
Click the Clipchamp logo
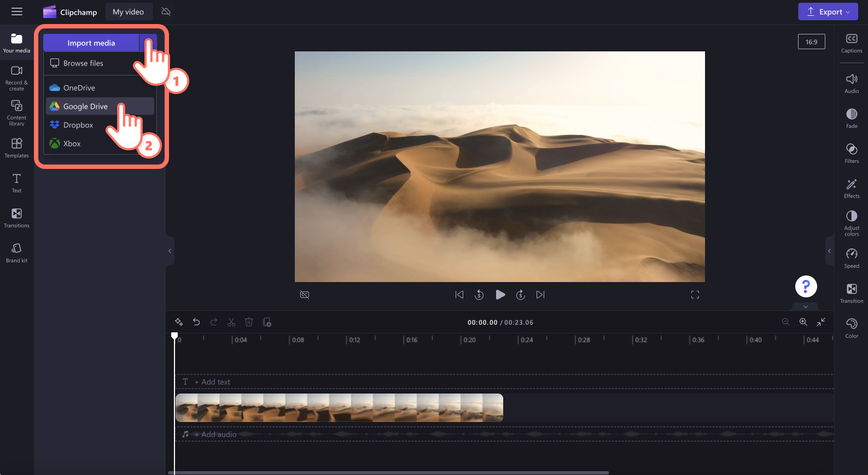(70, 12)
